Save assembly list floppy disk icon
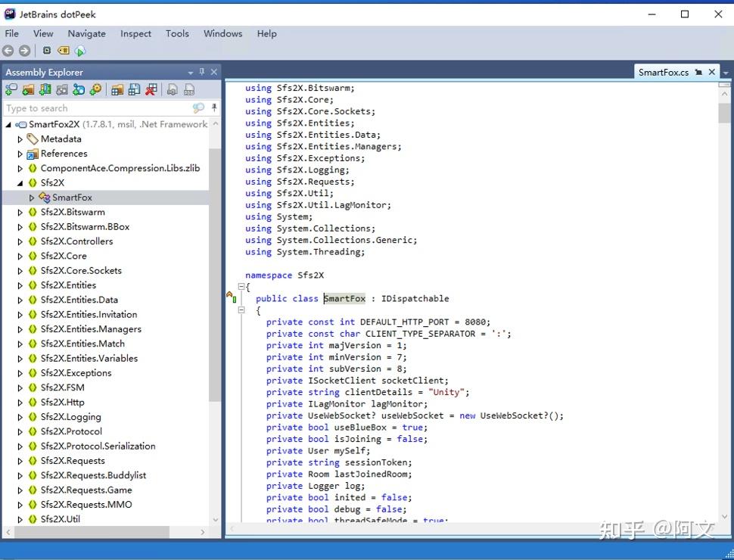 click(x=135, y=89)
